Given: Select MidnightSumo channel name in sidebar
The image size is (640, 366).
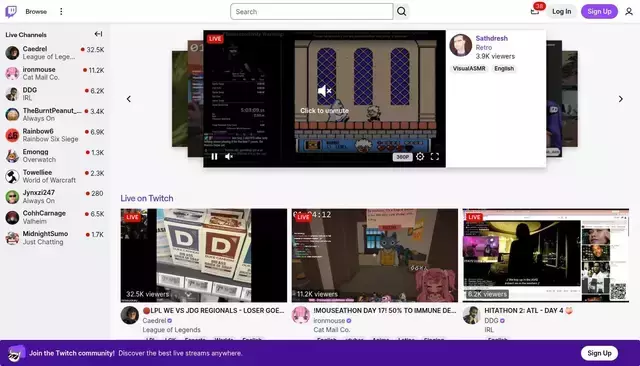Looking at the screenshot, I should (45, 234).
